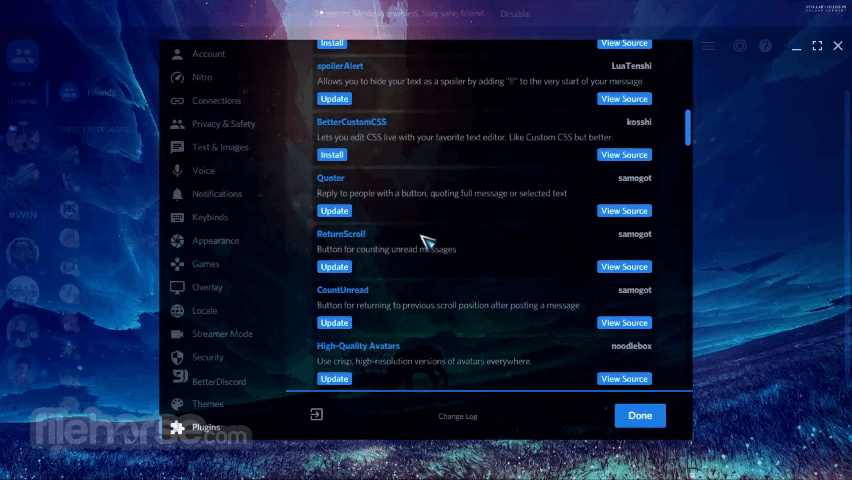The width and height of the screenshot is (852, 480).
Task: Click the logout arrow icon beside Change Log
Action: click(x=317, y=415)
